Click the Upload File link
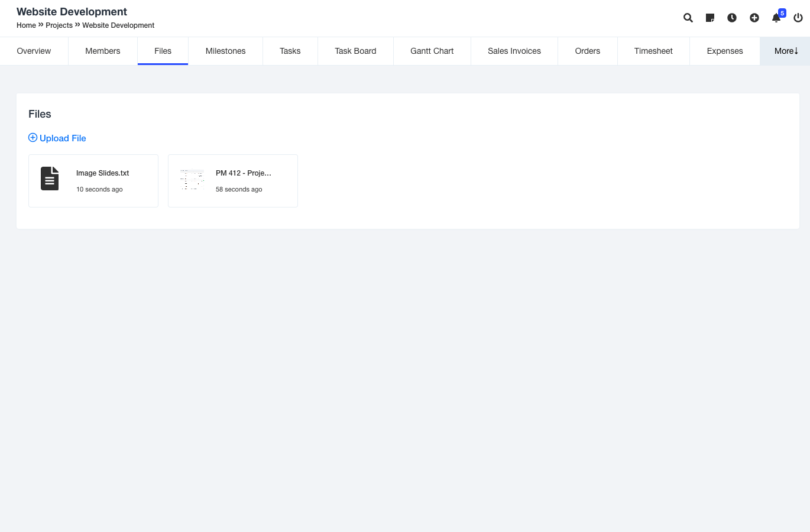Screen dimensions: 810x532 (63, 138)
